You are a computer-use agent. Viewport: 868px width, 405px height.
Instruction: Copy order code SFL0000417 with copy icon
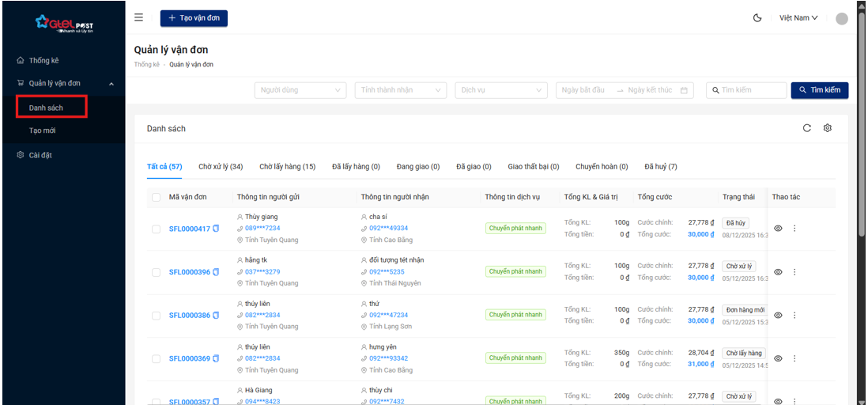pos(216,229)
